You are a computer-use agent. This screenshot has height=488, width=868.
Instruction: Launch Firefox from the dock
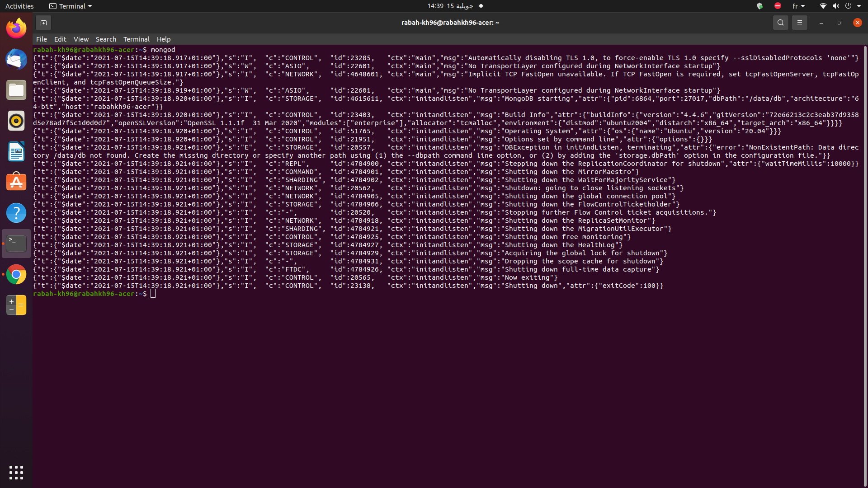click(x=16, y=29)
